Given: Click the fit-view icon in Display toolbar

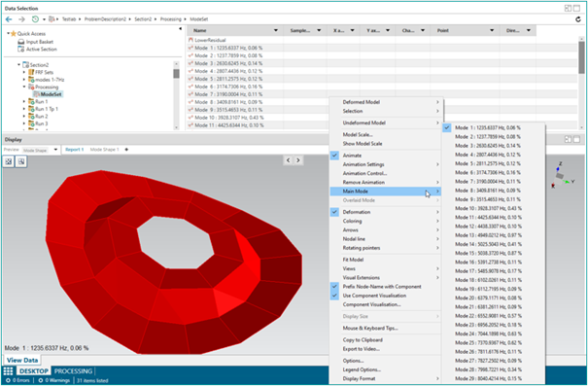Looking at the screenshot, I should [x=9, y=161].
